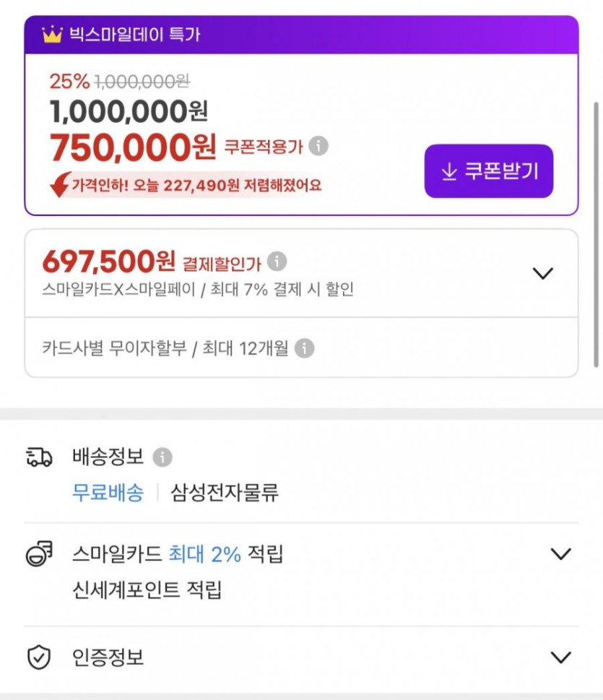The width and height of the screenshot is (603, 700).
Task: Click the 무료배송 link
Action: click(108, 493)
